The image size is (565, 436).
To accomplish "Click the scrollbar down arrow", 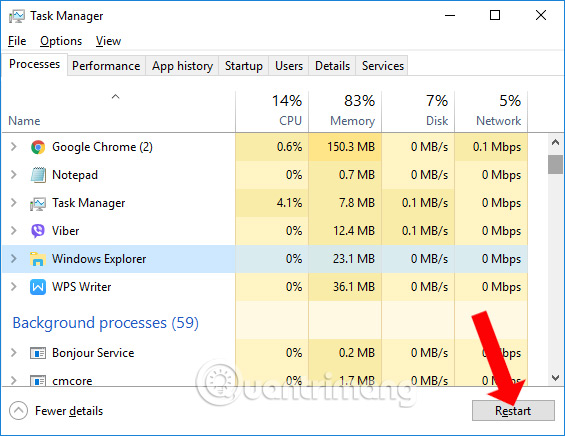I will pos(555,378).
